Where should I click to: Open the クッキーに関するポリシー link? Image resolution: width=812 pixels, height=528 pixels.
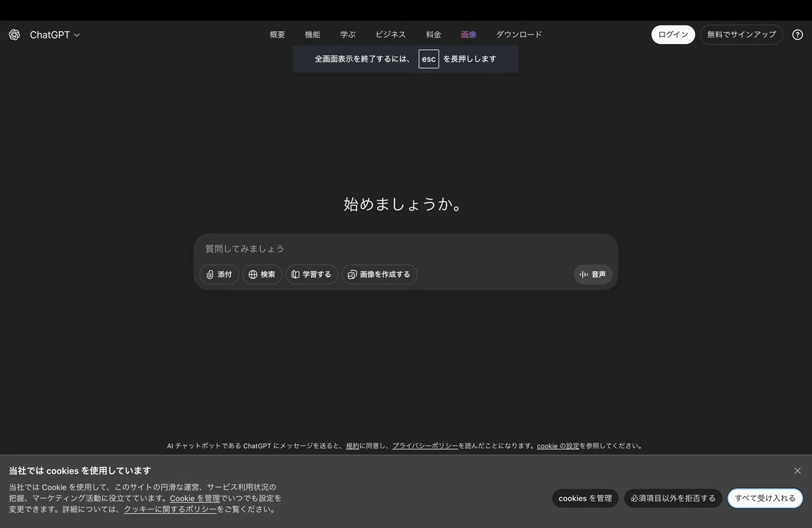[170, 509]
